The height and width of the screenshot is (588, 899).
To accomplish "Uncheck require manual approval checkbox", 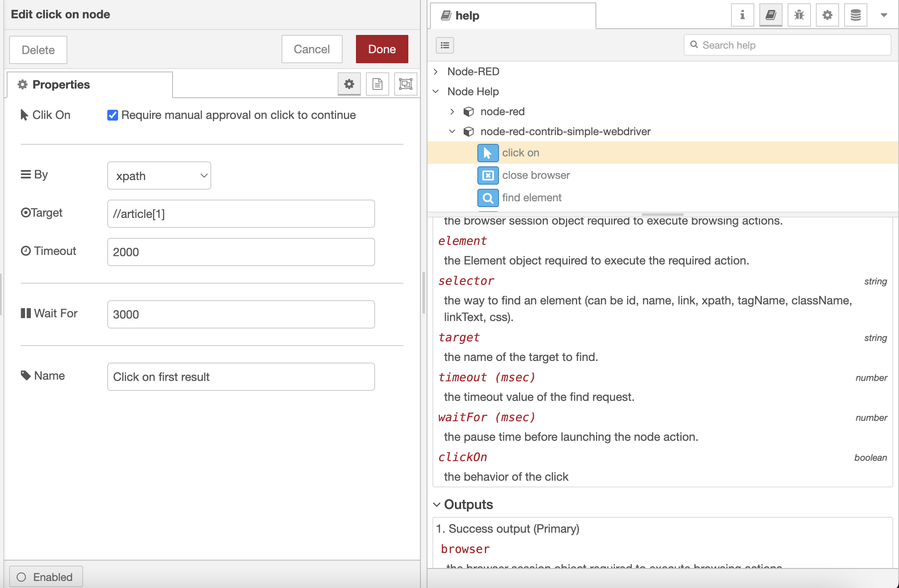I will tap(113, 115).
